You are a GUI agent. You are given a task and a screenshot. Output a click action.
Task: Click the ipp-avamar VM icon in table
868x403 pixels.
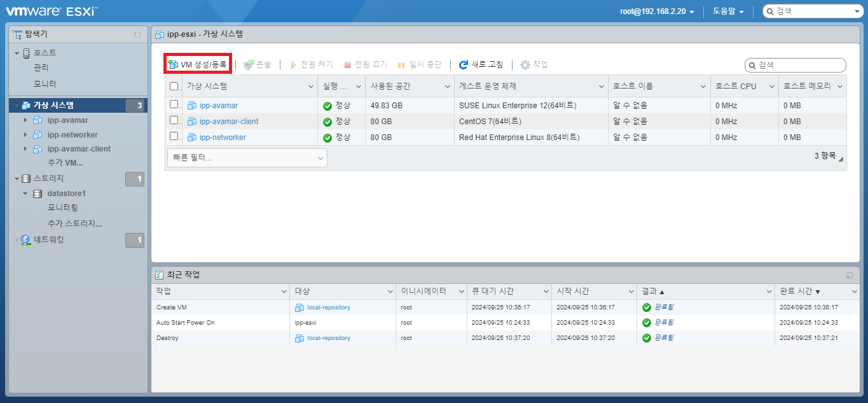coord(192,106)
